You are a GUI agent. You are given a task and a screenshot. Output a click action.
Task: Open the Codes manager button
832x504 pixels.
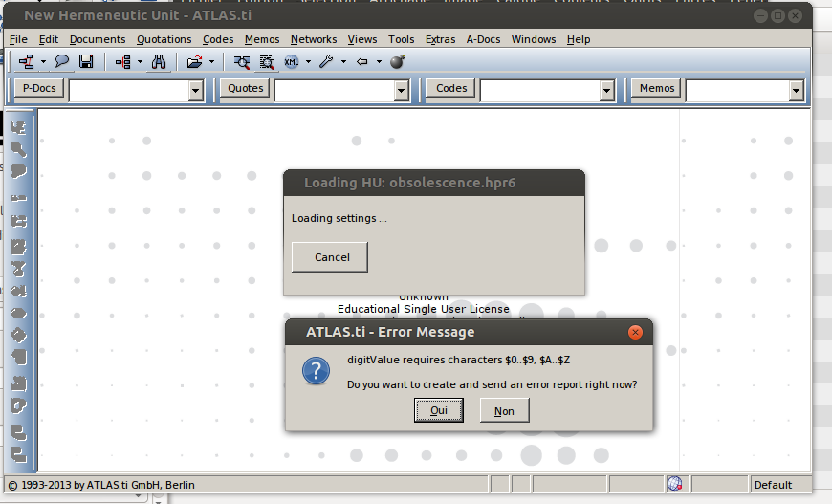[451, 88]
